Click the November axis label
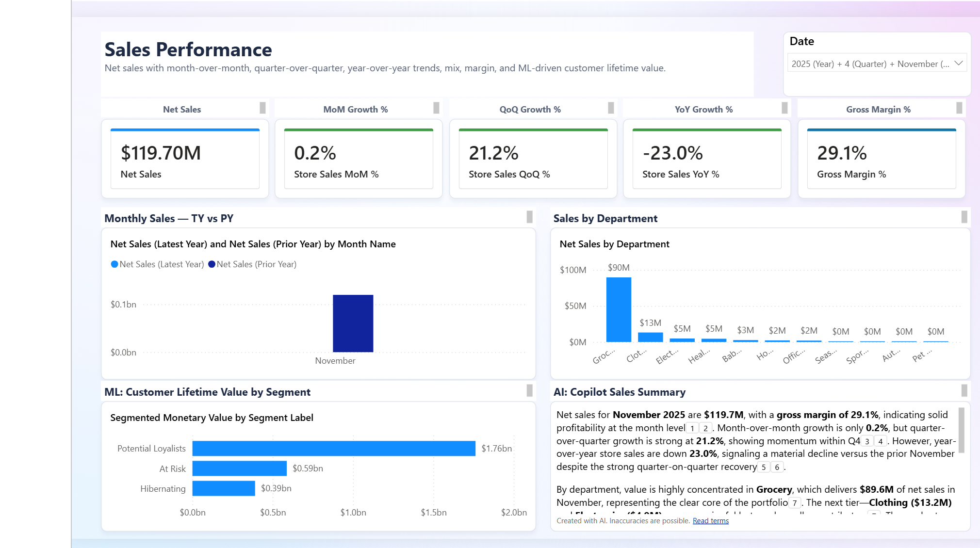The image size is (980, 548). point(335,361)
